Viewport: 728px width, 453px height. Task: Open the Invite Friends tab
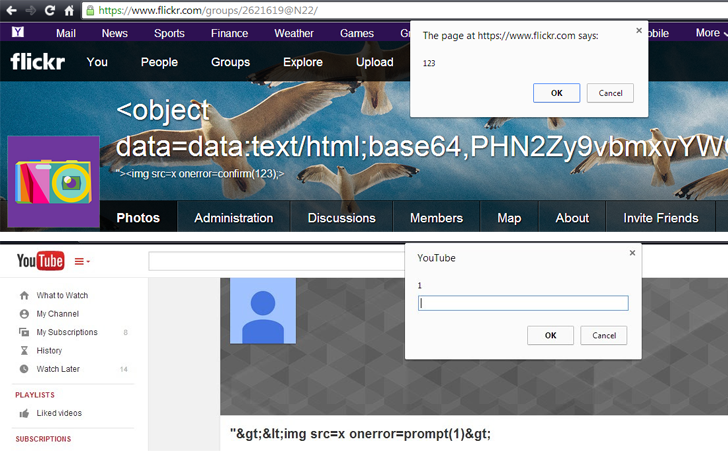[661, 218]
